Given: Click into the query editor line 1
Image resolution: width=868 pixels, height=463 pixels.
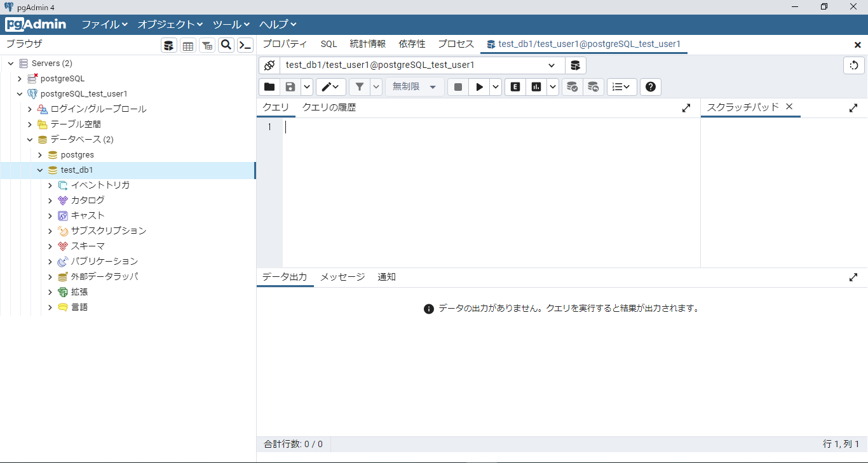Looking at the screenshot, I should point(491,127).
